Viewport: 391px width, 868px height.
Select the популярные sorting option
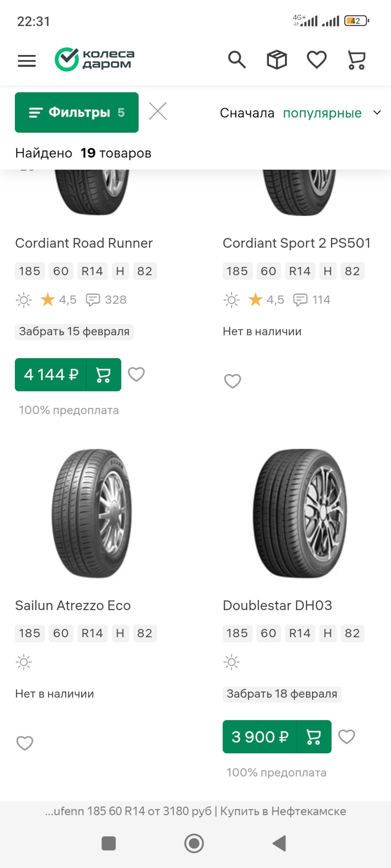322,113
